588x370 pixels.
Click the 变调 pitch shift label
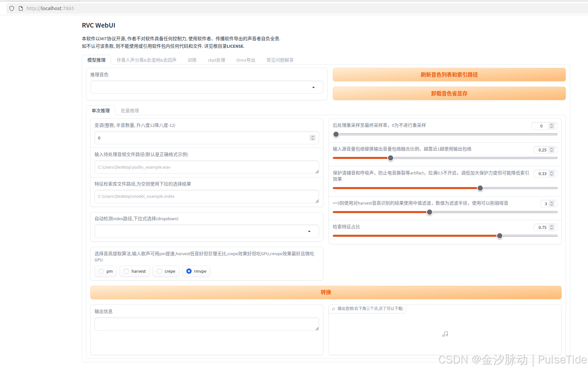coord(135,125)
